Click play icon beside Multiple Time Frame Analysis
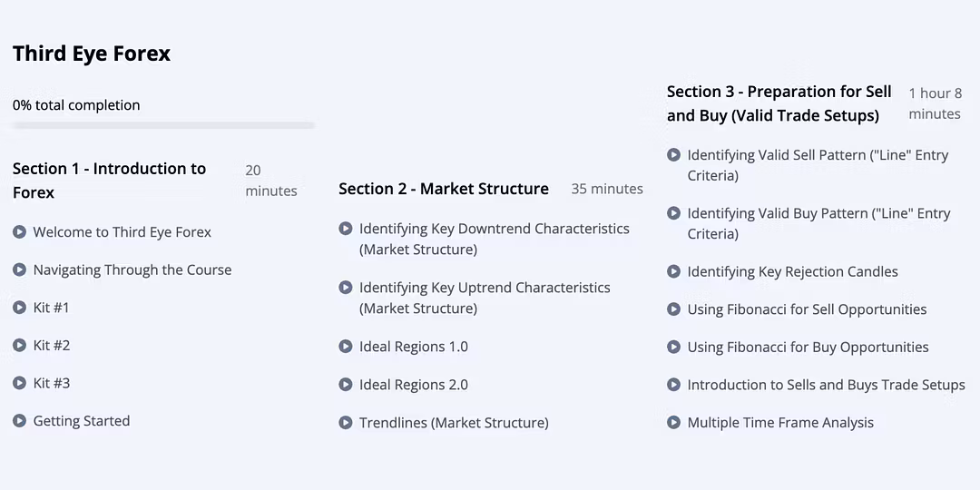The height and width of the screenshot is (490, 980). tap(673, 423)
